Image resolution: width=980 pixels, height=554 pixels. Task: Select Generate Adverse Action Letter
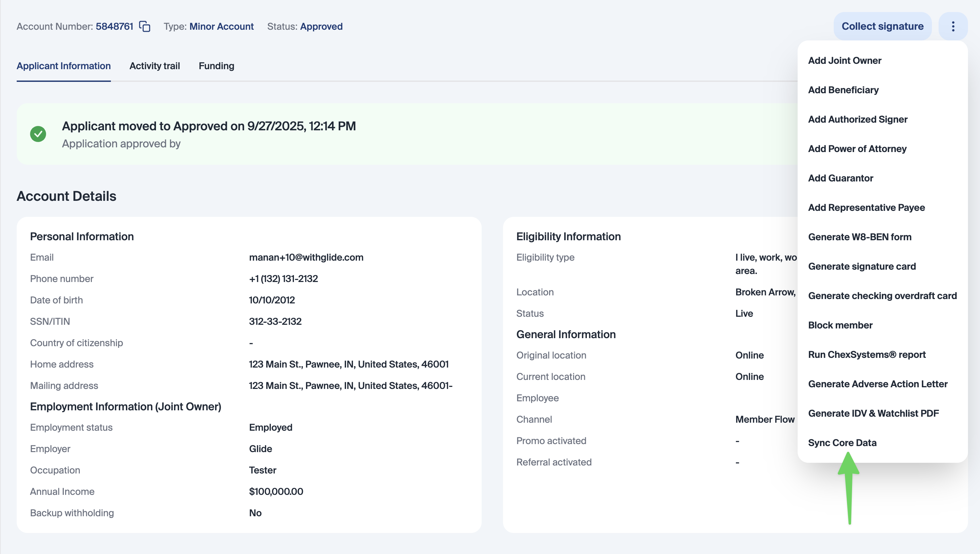click(878, 384)
